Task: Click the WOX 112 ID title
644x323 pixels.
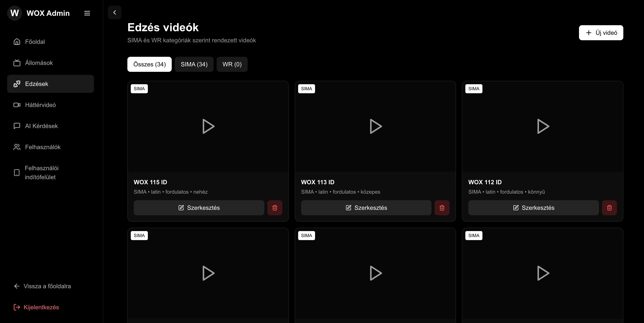Action: coord(485,182)
